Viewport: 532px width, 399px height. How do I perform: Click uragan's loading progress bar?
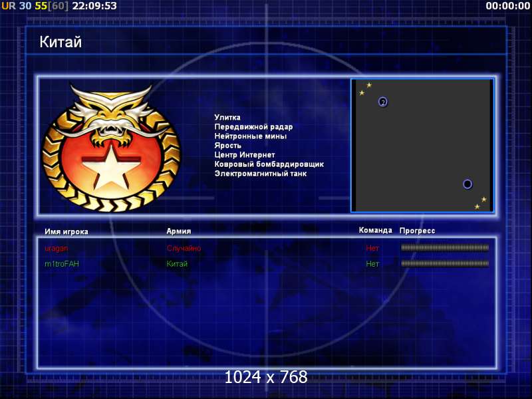(445, 247)
